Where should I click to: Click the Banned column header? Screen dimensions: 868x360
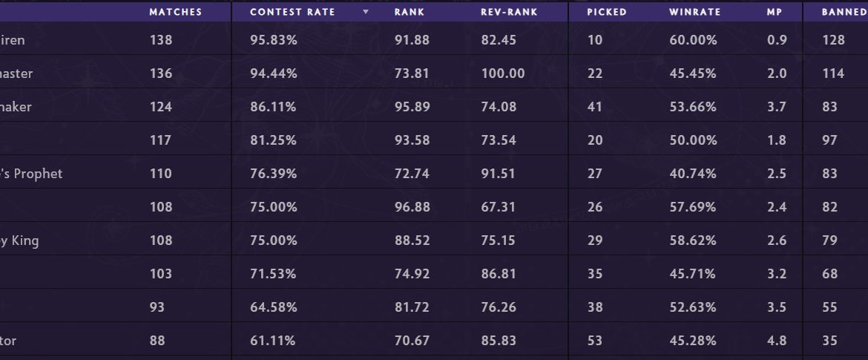click(844, 12)
